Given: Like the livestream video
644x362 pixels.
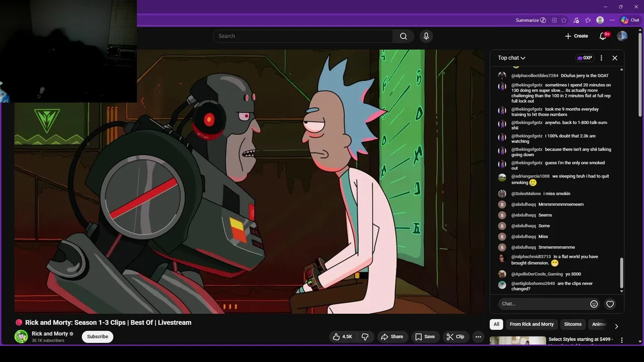Looking at the screenshot, I should tap(342, 337).
